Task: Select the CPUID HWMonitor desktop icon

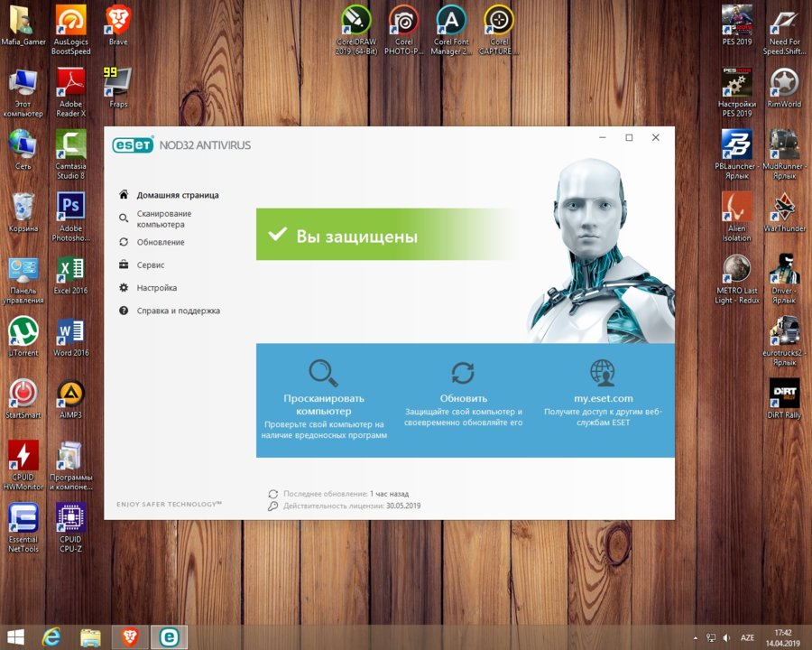Action: coord(23,465)
